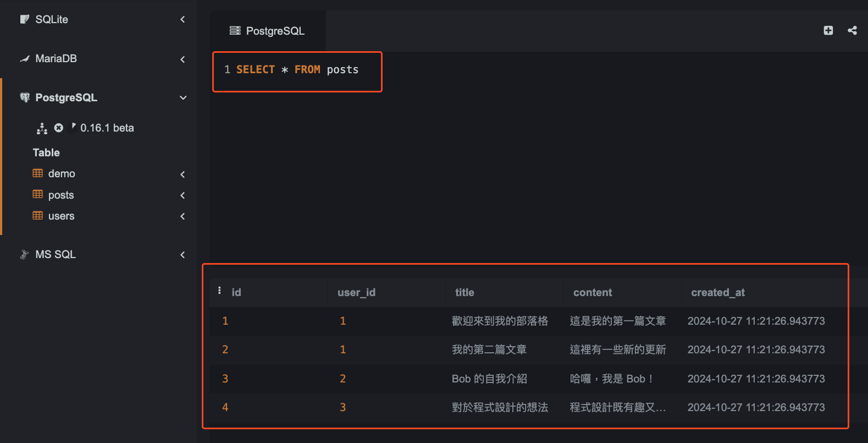This screenshot has height=443, width=868.
Task: Expand the users table chevron
Action: point(183,216)
